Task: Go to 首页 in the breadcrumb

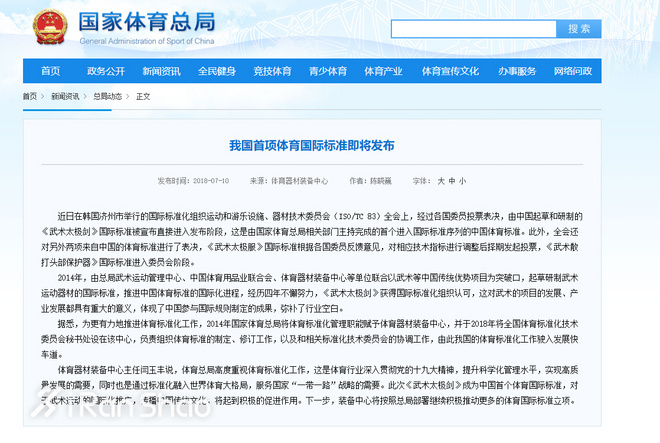Action: pos(30,96)
